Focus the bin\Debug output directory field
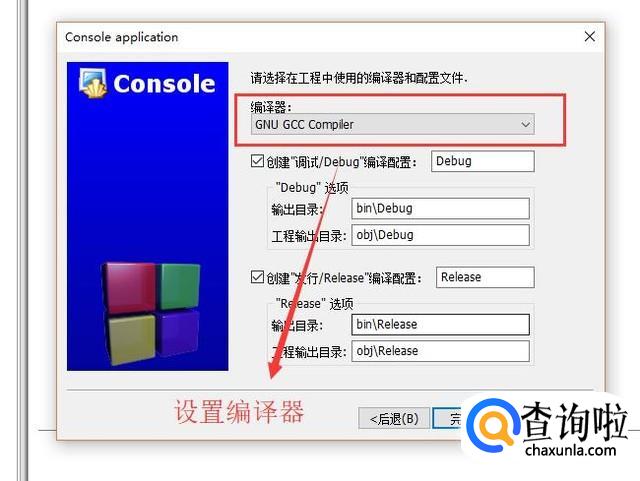 point(440,209)
